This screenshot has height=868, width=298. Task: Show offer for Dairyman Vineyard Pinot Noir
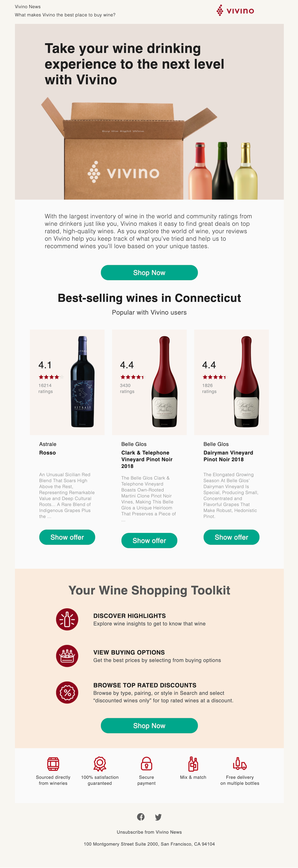tap(231, 537)
